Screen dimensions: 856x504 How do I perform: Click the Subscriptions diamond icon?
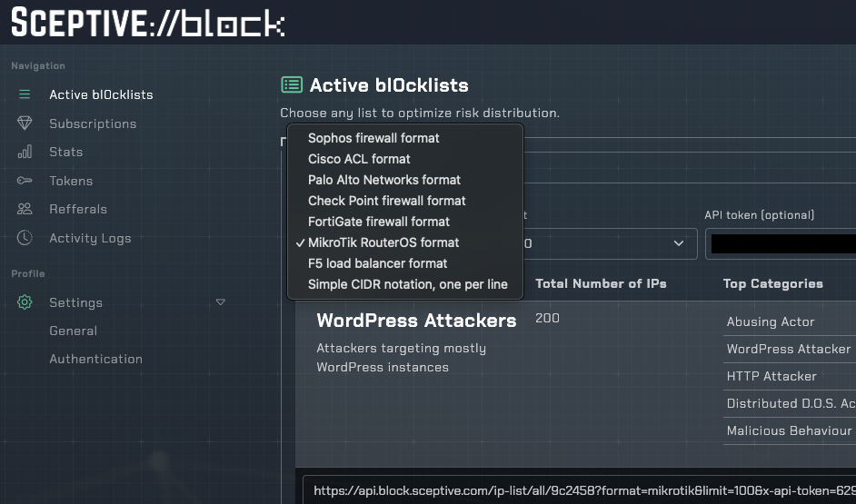point(25,124)
